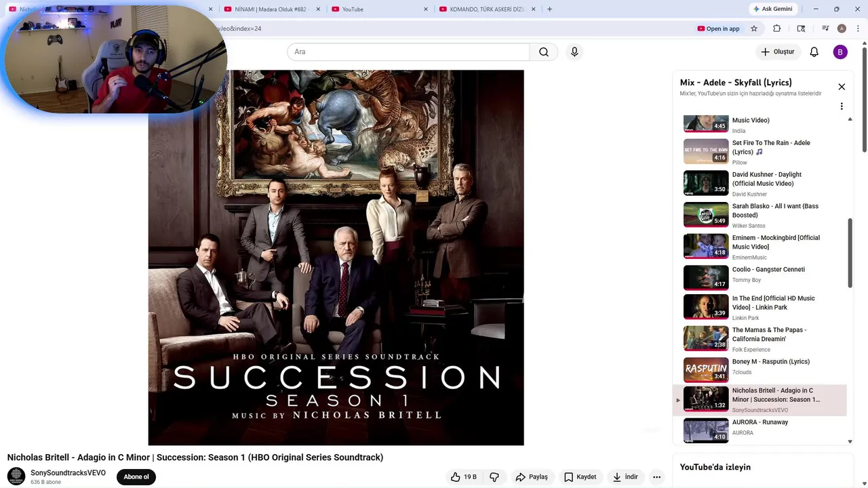Click the playlist scrollbar thumb

(x=850, y=253)
